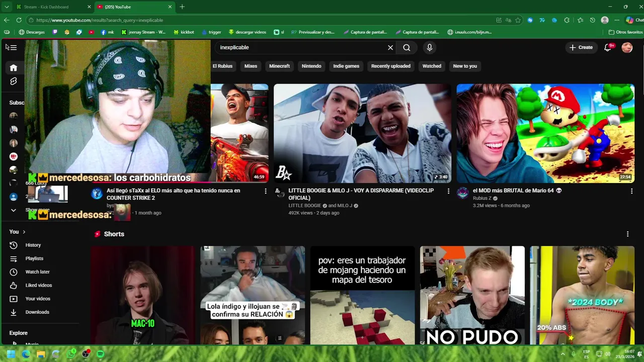The height and width of the screenshot is (362, 644).
Task: Open the descargar videos bookmark
Action: (247, 32)
